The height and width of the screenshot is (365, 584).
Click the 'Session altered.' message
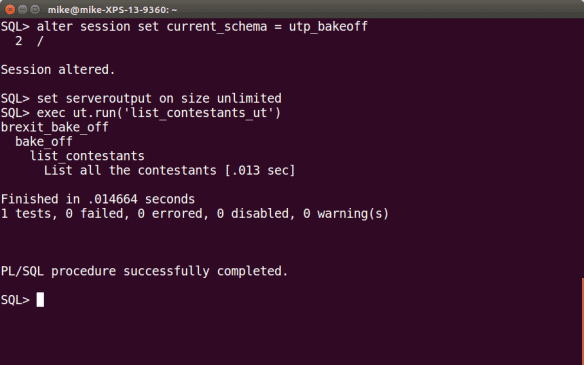coord(58,70)
